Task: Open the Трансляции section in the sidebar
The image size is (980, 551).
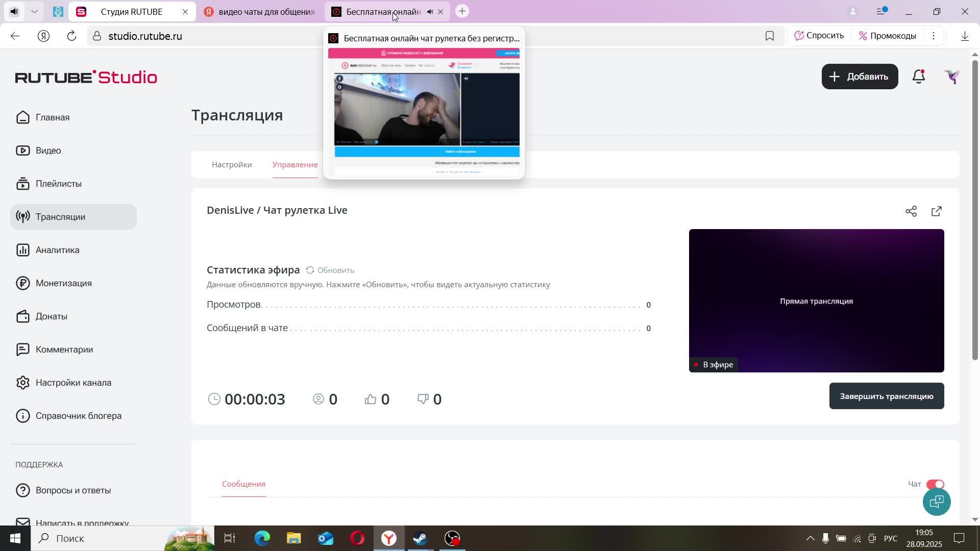Action: [x=60, y=216]
